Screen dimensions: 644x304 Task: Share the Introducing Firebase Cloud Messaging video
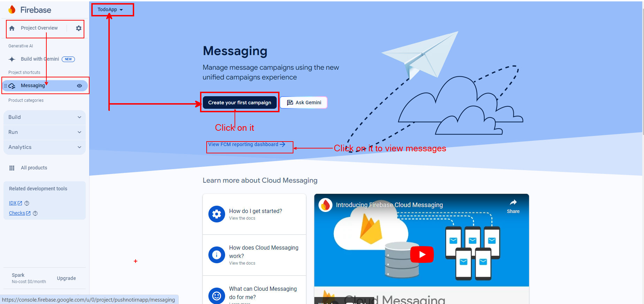click(x=513, y=206)
